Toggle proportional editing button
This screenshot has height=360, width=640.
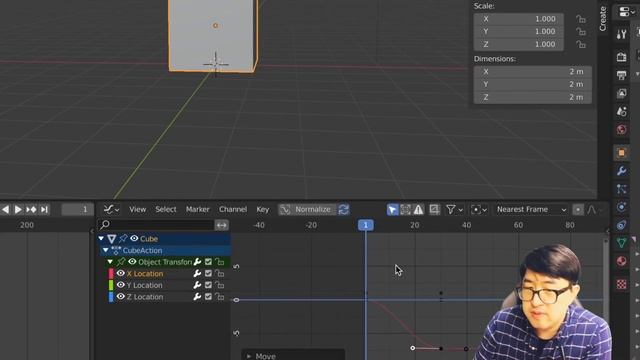point(578,209)
